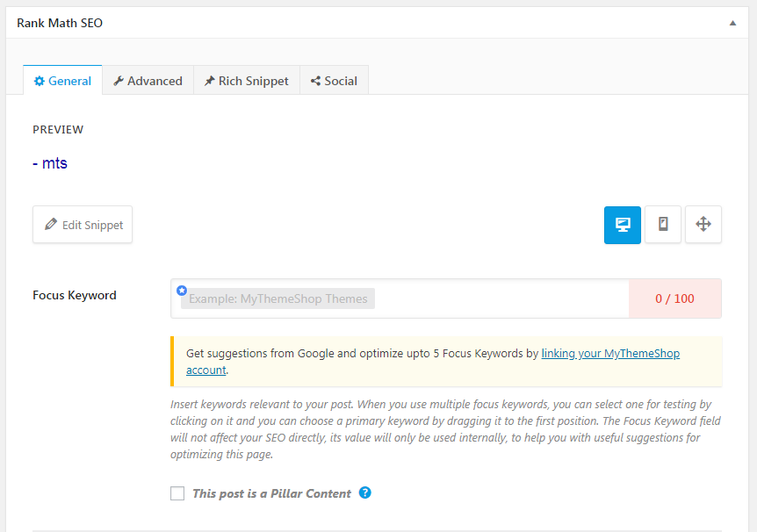Switch to mobile preview icon
This screenshot has width=757, height=532.
click(663, 225)
